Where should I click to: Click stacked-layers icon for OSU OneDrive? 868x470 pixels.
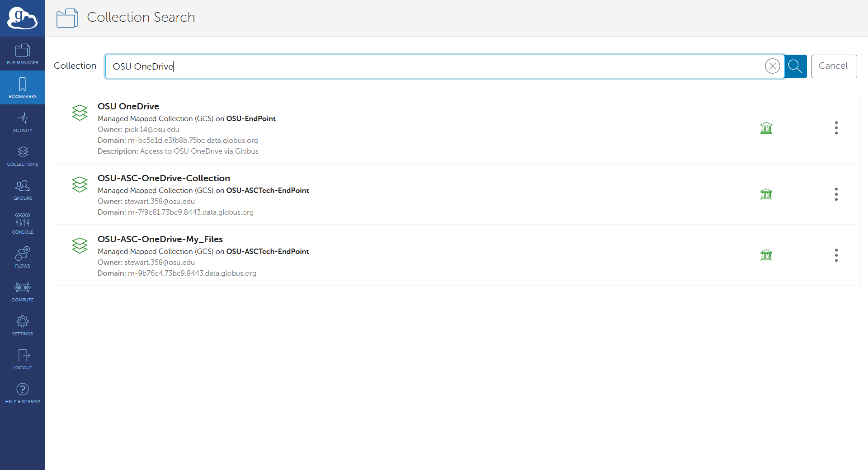(80, 113)
